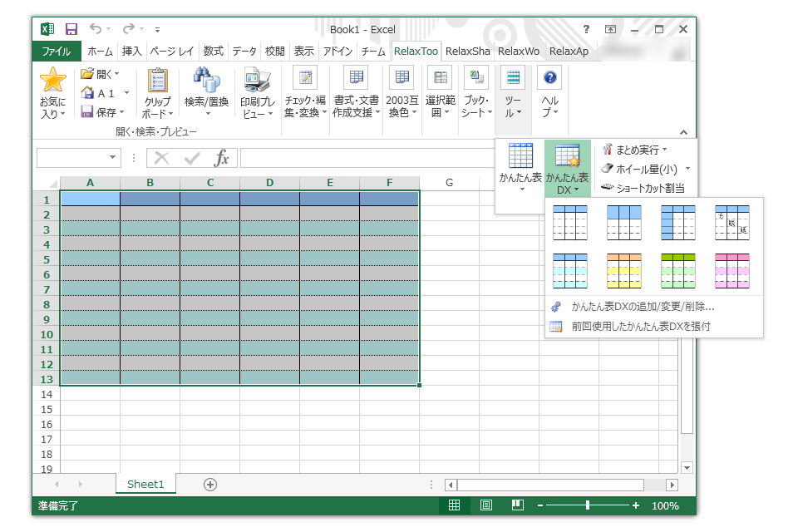This screenshot has width=798, height=532.
Task: Redo the last action
Action: pos(129,29)
